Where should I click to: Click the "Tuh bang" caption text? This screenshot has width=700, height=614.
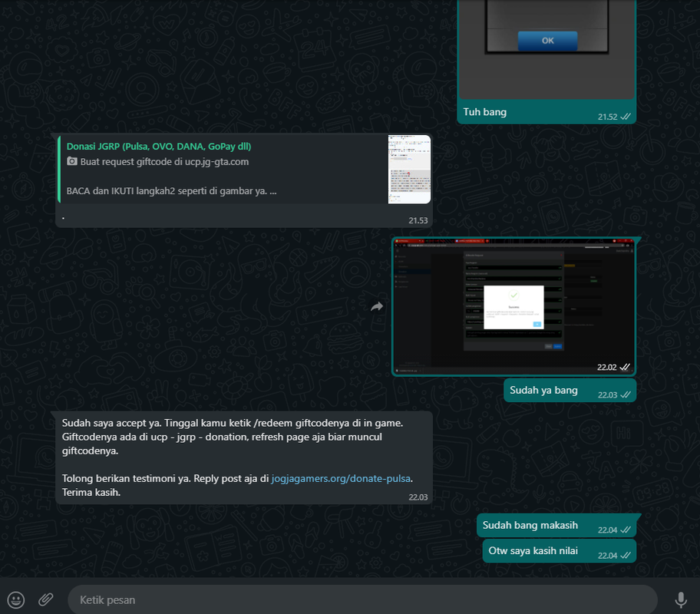484,112
